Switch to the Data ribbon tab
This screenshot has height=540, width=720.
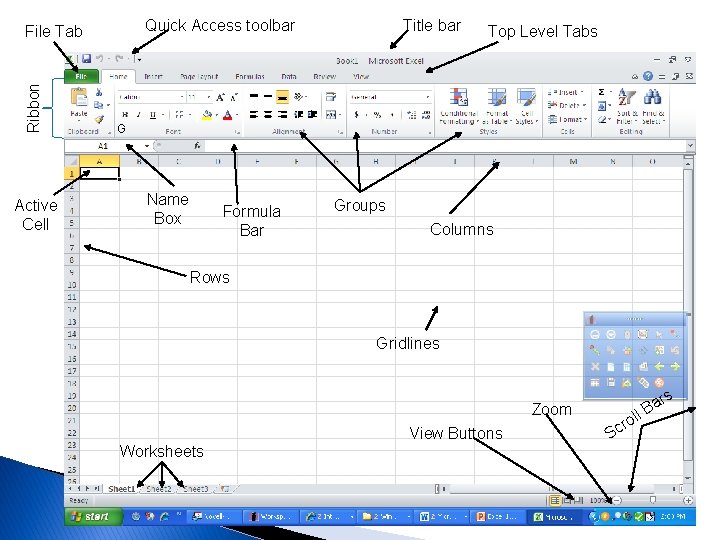click(x=289, y=77)
